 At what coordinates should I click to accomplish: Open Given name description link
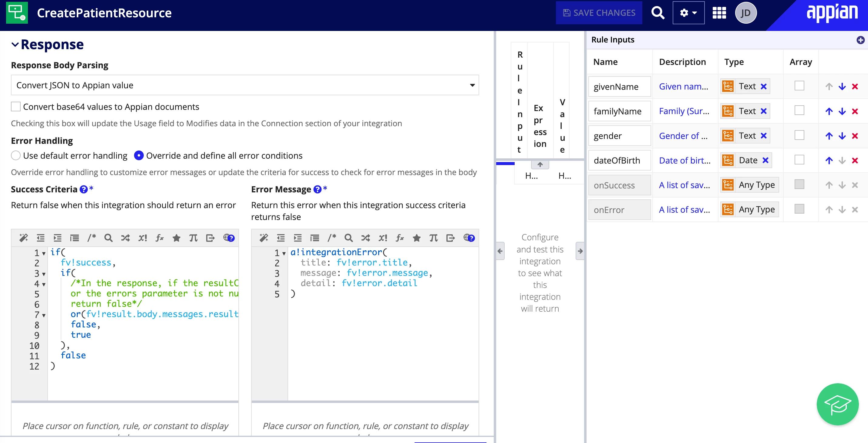[683, 86]
